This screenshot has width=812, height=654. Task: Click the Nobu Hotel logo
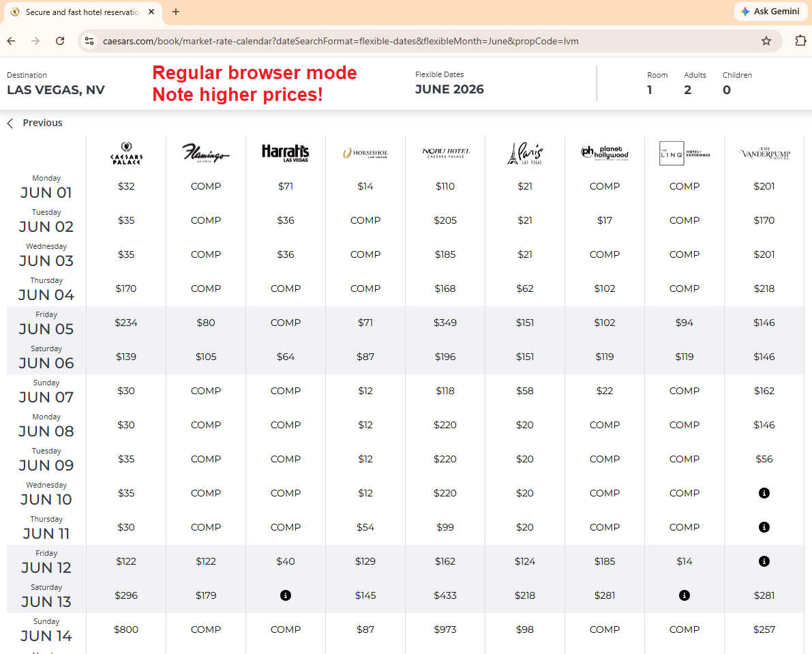tap(445, 153)
